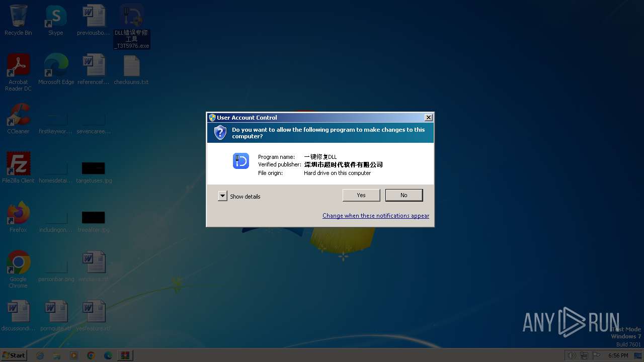This screenshot has width=644, height=362.
Task: Select firstkeywor… file on desktop
Action: (x=56, y=123)
